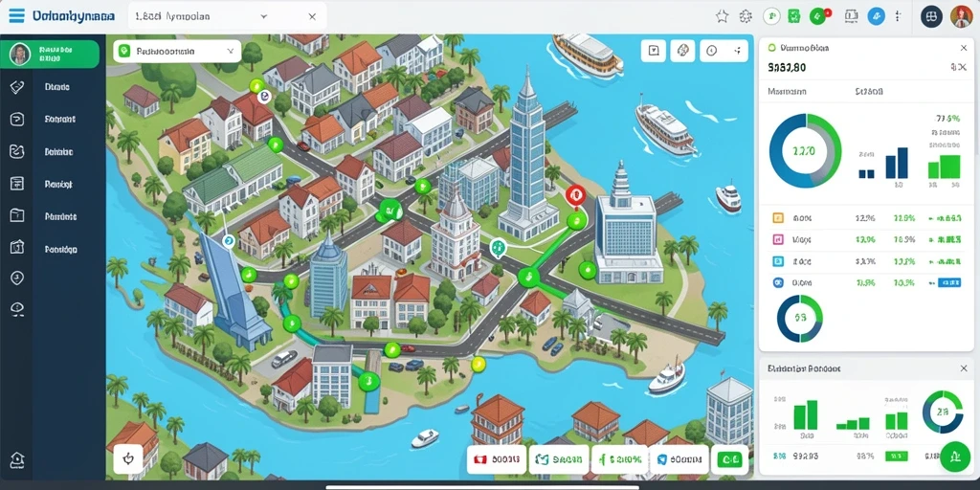
Task: Open the vertical three-dots menu in top toolbar
Action: (899, 16)
